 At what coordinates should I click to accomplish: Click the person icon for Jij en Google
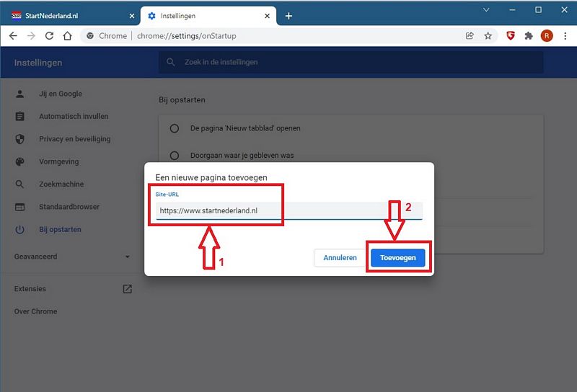pos(20,94)
